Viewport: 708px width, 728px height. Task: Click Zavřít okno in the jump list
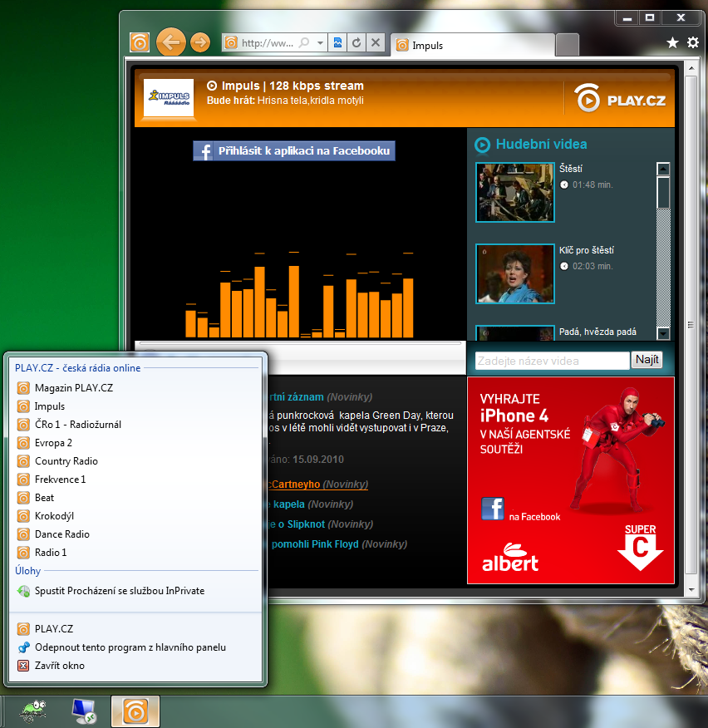pyautogui.click(x=135, y=666)
